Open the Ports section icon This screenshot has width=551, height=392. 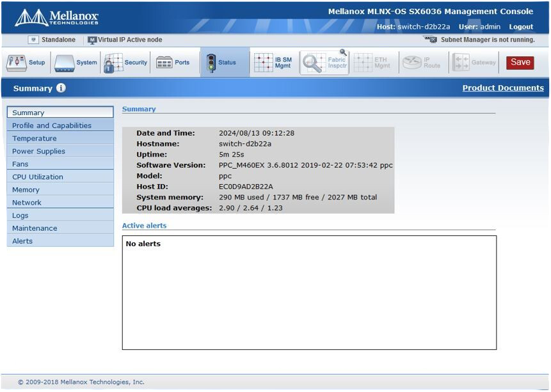(164, 63)
